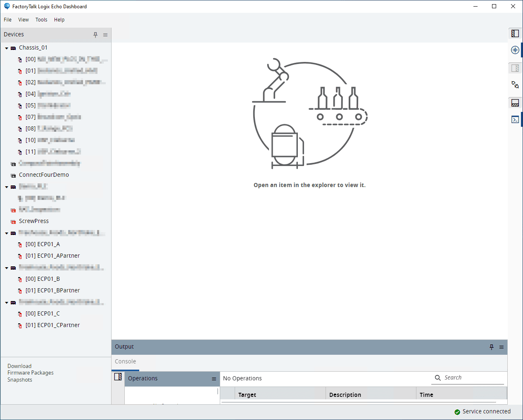
Task: Select controller in slot [00] of Chassis_01
Action: (67, 59)
